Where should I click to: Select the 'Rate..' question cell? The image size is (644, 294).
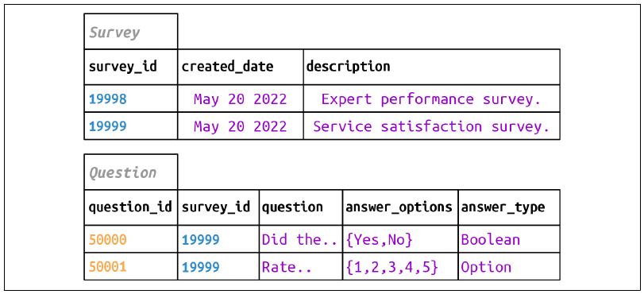pyautogui.click(x=301, y=266)
